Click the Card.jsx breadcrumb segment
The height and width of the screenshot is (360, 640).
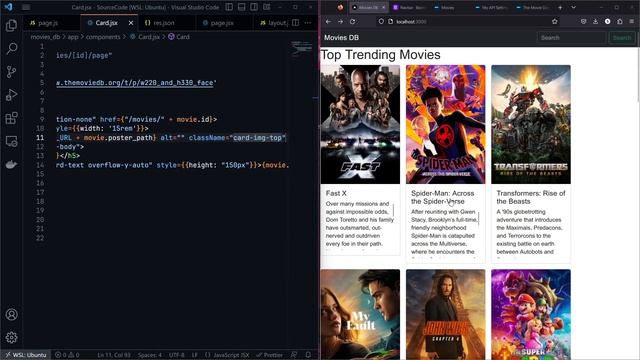pyautogui.click(x=145, y=37)
